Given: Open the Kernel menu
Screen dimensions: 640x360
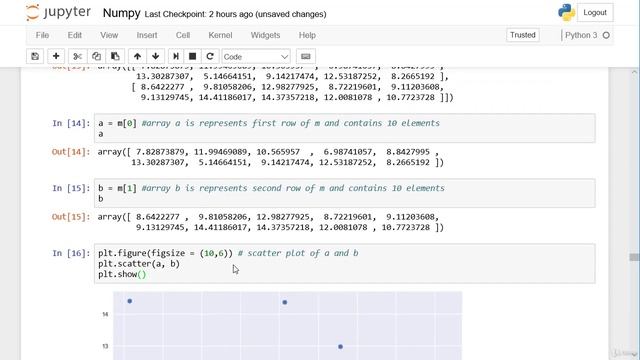Looking at the screenshot, I should tap(220, 35).
